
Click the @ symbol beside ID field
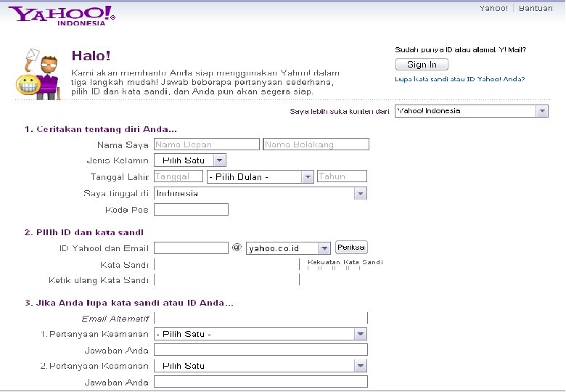(x=237, y=248)
